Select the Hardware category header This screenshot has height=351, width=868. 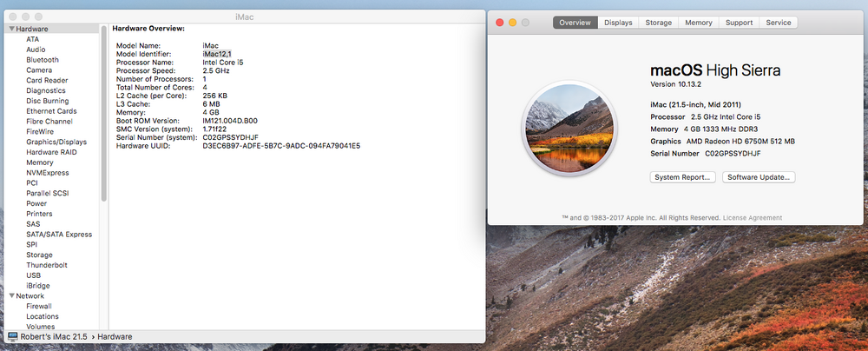coord(32,29)
